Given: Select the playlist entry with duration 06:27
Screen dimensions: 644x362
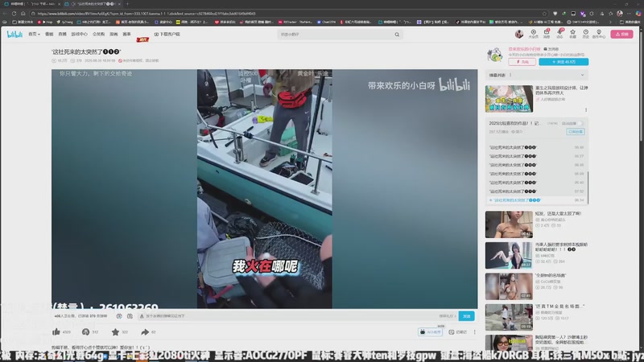Looking at the screenshot, I should click(536, 156).
